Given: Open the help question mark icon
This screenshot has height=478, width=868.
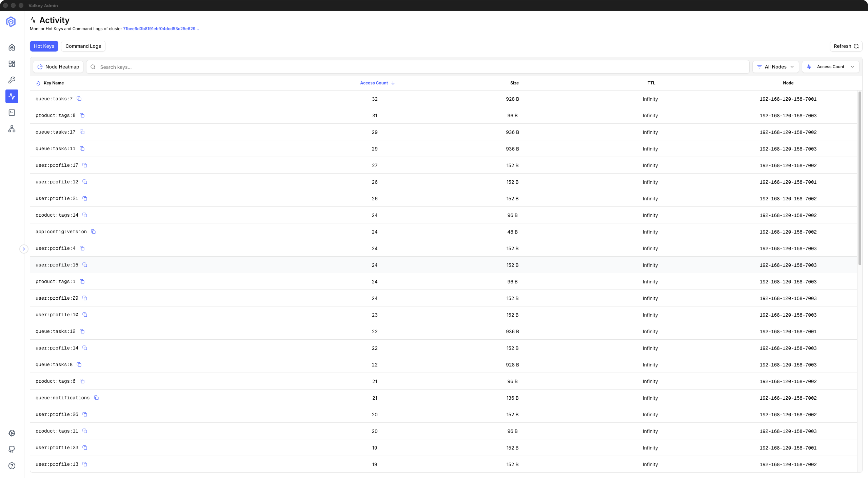Looking at the screenshot, I should tap(12, 466).
